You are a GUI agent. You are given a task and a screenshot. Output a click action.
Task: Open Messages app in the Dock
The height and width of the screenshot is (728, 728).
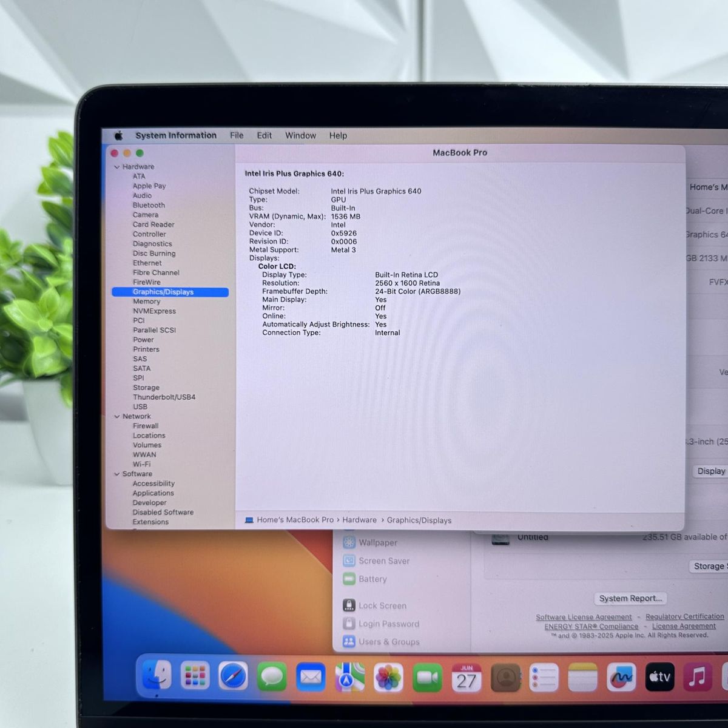(272, 676)
